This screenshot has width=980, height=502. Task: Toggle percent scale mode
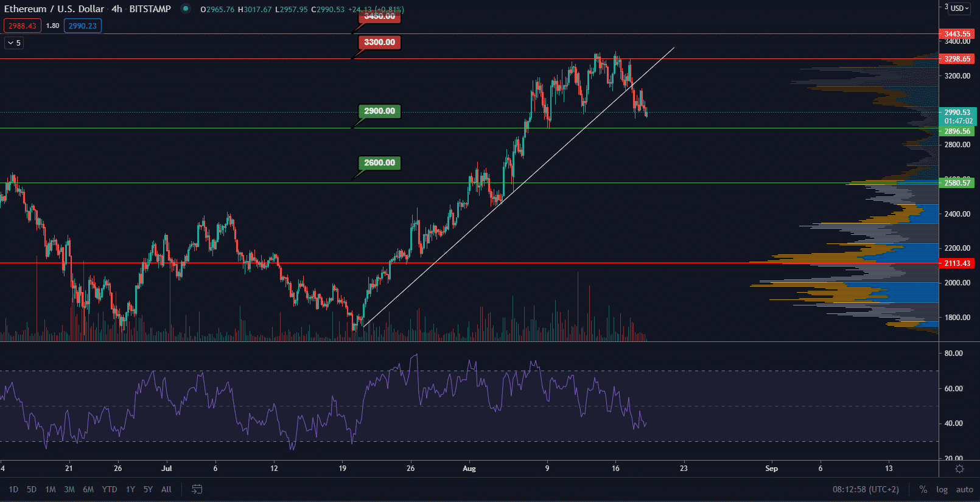coord(923,489)
